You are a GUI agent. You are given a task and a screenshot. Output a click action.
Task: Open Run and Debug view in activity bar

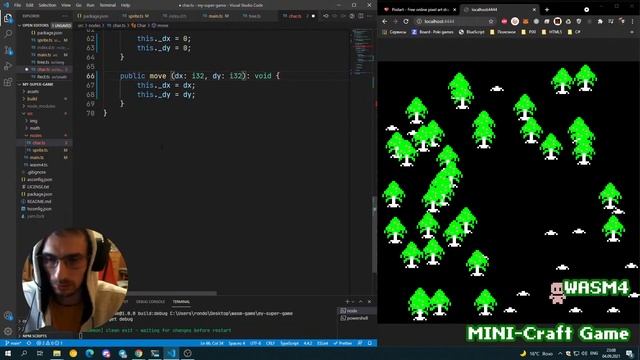pos(8,66)
